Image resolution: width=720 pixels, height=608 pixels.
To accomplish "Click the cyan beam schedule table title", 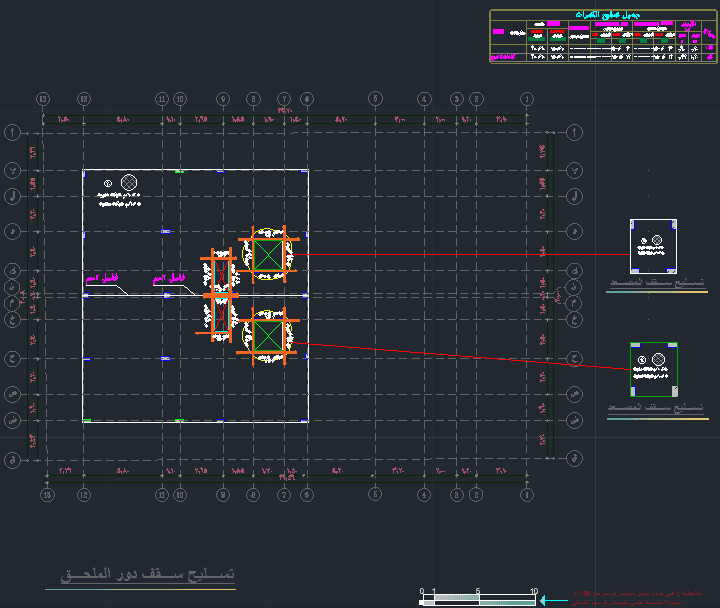I will pos(608,15).
